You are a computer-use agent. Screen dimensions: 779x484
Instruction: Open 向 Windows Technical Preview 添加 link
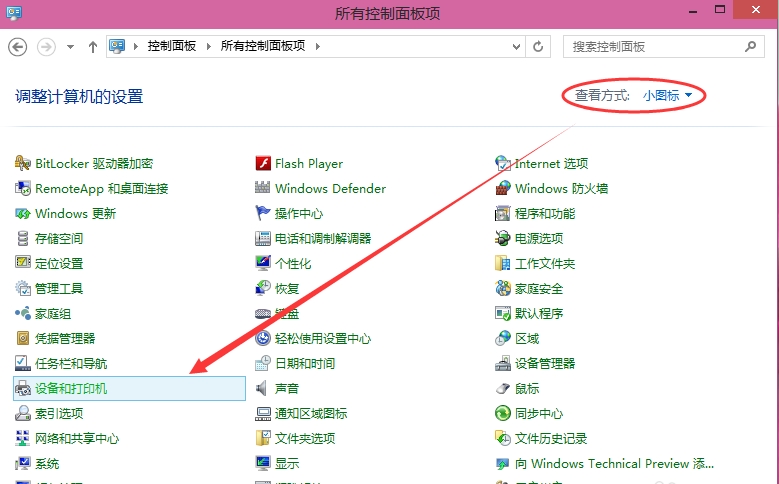coord(615,464)
